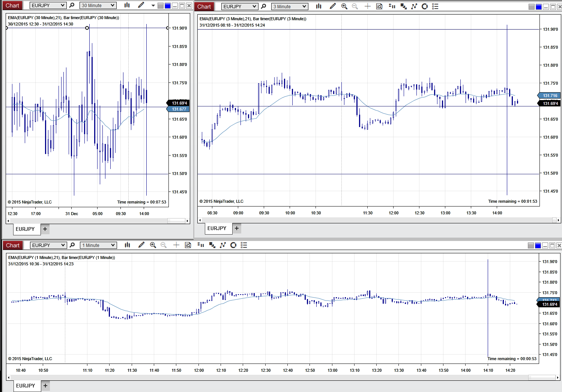The image size is (562, 392).
Task: Click the circular strategies icon in 3 Minute chart
Action: [x=425, y=6]
